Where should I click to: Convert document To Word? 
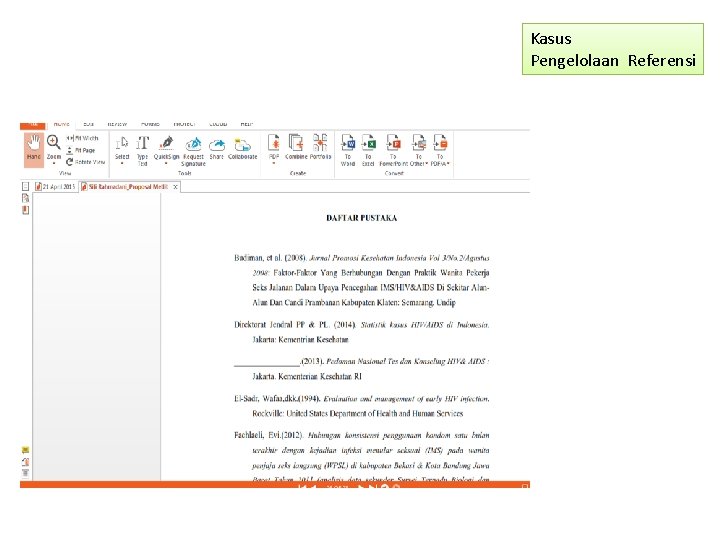[348, 150]
